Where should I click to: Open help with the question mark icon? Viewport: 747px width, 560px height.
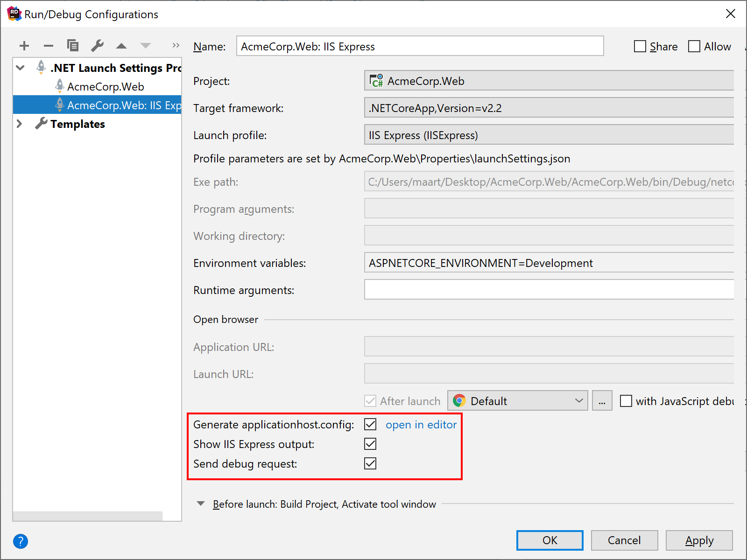(x=21, y=541)
